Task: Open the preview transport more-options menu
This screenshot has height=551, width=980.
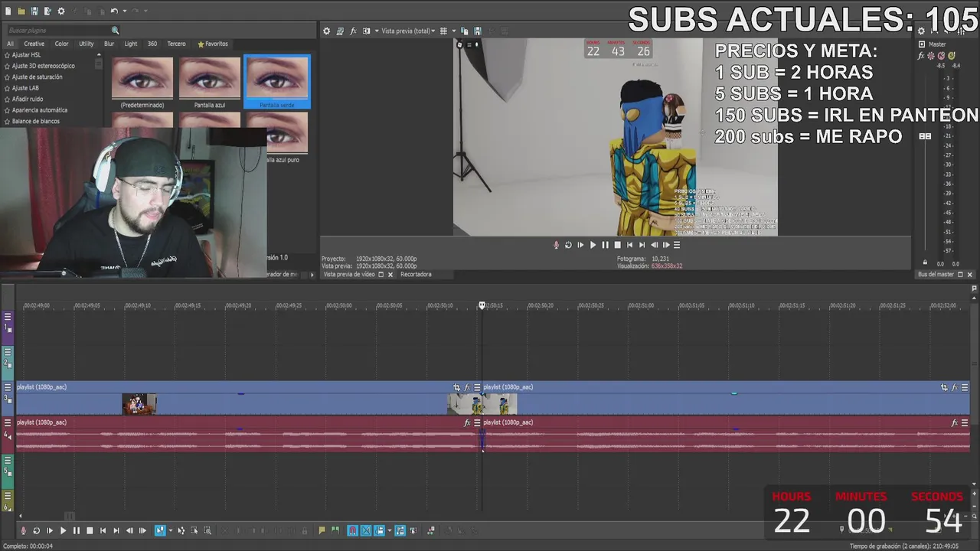Action: coord(677,245)
